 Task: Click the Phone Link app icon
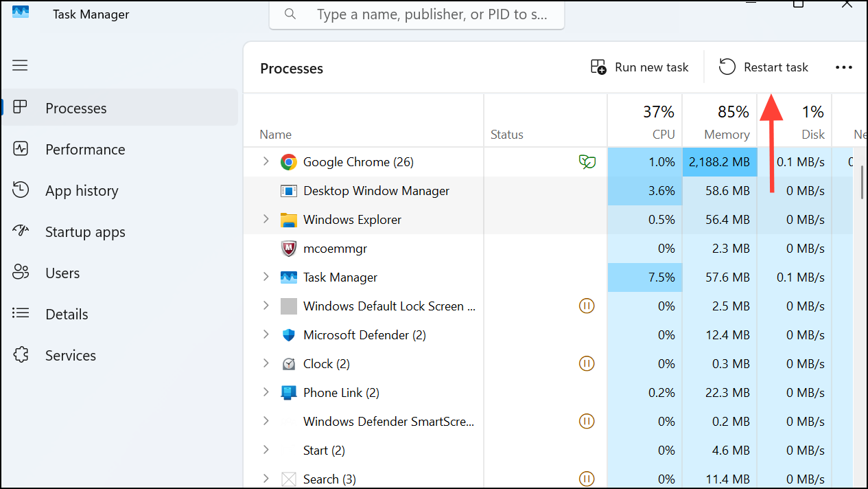pos(288,393)
